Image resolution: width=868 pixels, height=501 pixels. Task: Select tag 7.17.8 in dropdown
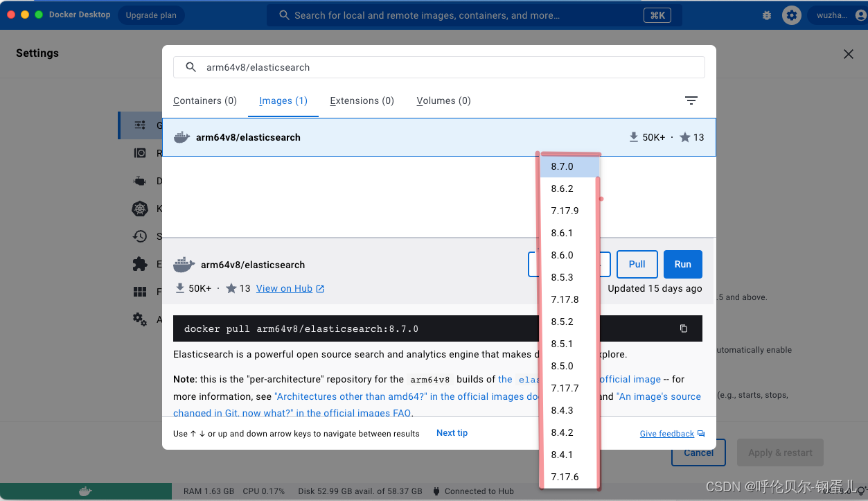569,299
